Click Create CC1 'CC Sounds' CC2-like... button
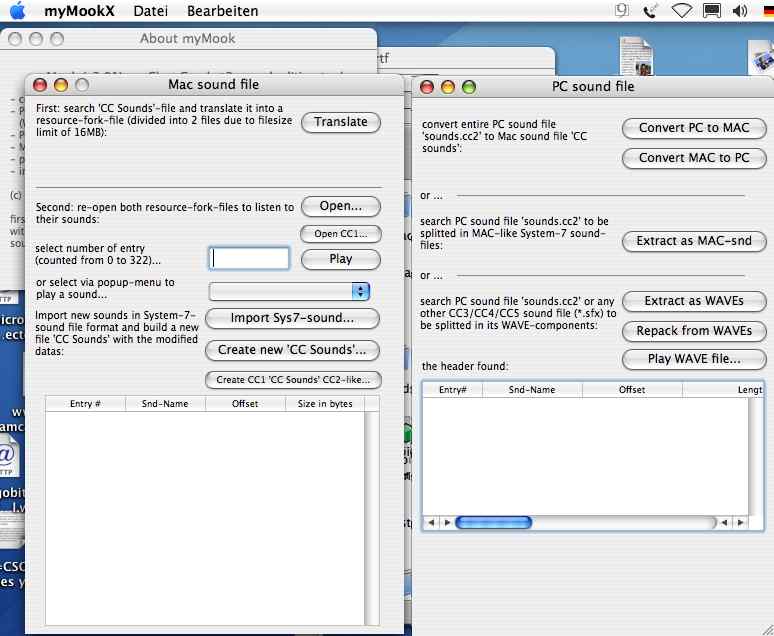This screenshot has height=636, width=774. tap(293, 380)
